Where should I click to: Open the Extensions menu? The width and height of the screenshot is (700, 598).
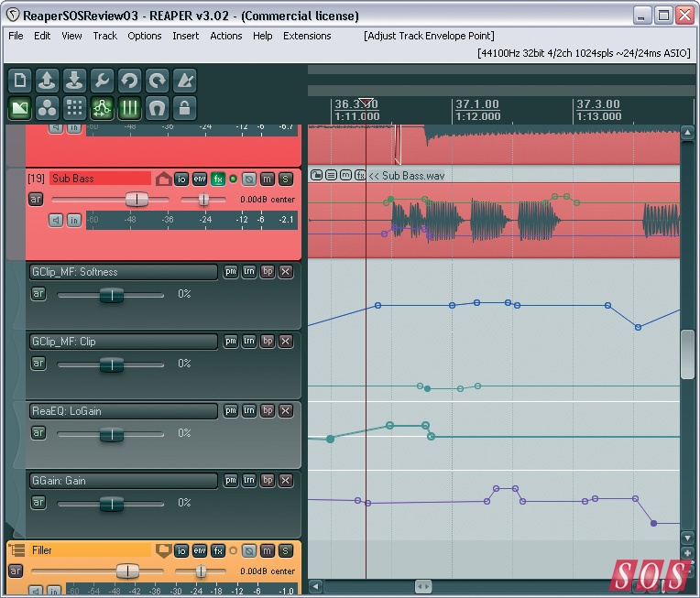click(307, 36)
